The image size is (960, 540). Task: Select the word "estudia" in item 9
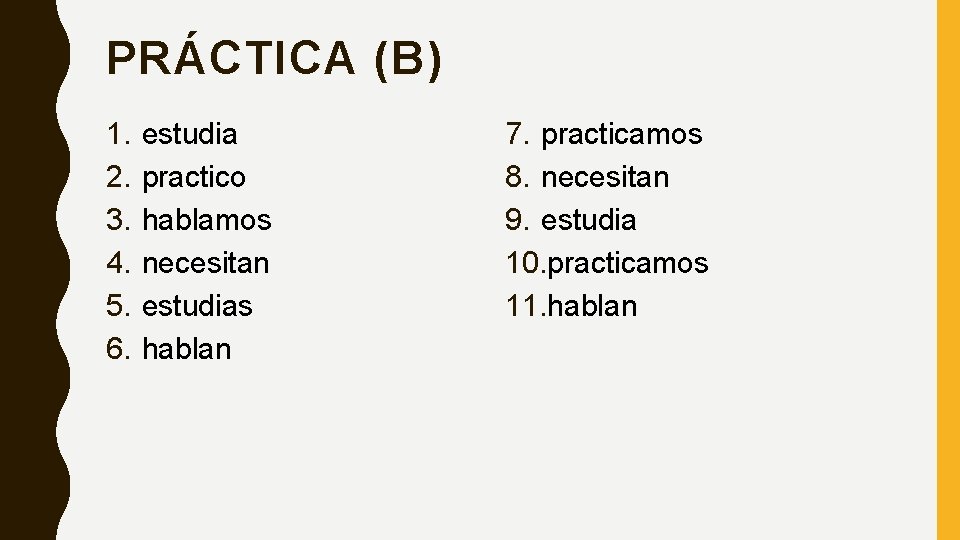pos(588,220)
